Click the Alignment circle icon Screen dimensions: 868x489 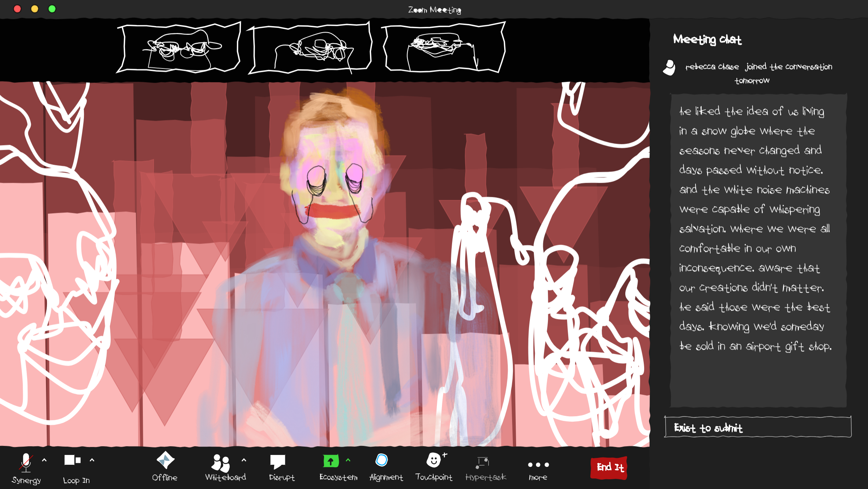pos(382,460)
